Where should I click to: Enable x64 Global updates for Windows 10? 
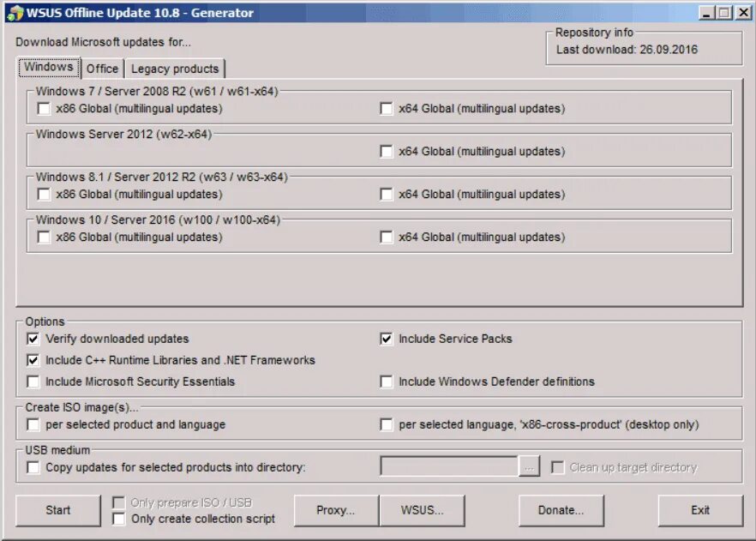click(x=387, y=237)
